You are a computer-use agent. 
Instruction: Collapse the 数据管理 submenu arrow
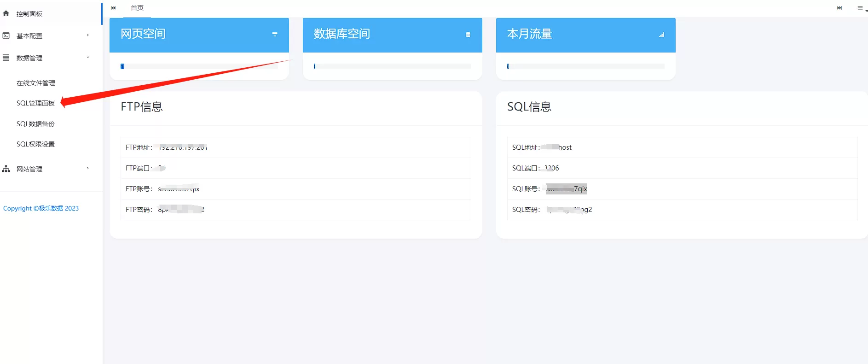click(88, 57)
